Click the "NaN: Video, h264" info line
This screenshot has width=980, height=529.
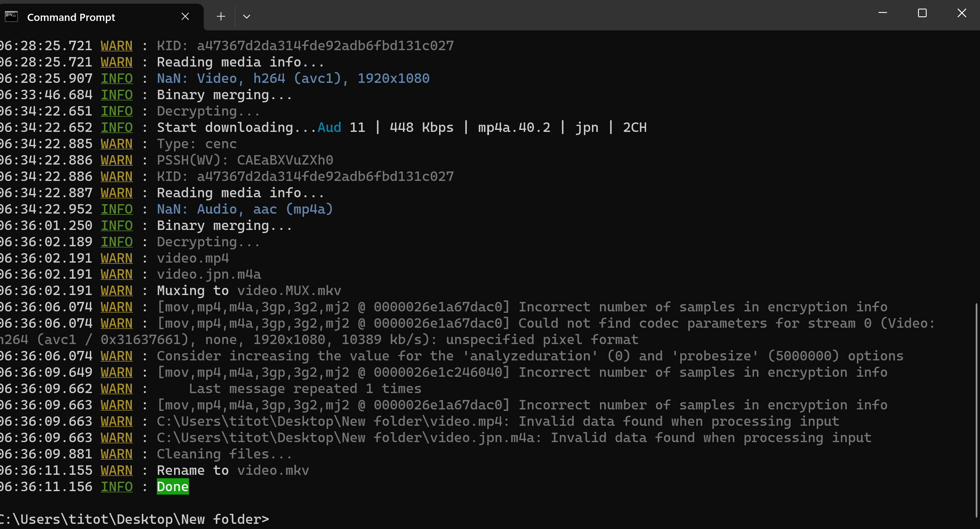pyautogui.click(x=293, y=78)
